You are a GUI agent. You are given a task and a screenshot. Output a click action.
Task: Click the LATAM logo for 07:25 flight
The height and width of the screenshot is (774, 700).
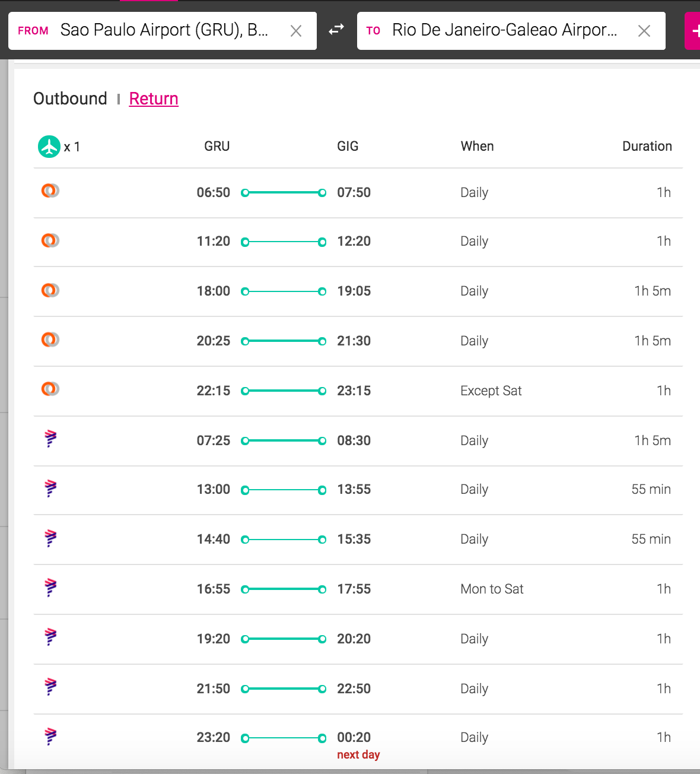coord(50,439)
